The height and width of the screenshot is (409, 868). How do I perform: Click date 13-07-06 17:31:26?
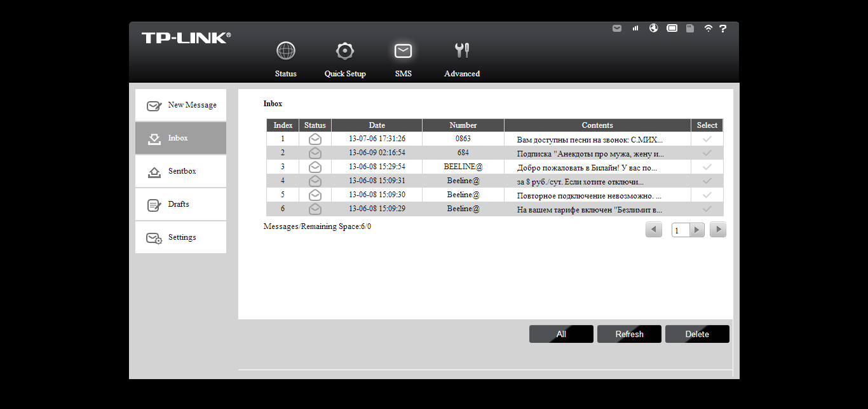point(377,139)
